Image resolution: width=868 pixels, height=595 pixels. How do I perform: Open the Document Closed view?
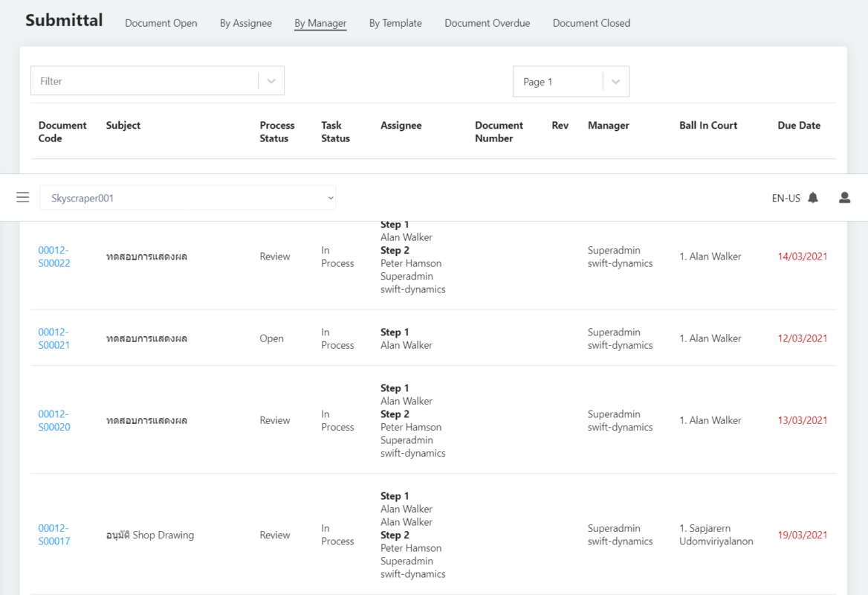click(591, 23)
